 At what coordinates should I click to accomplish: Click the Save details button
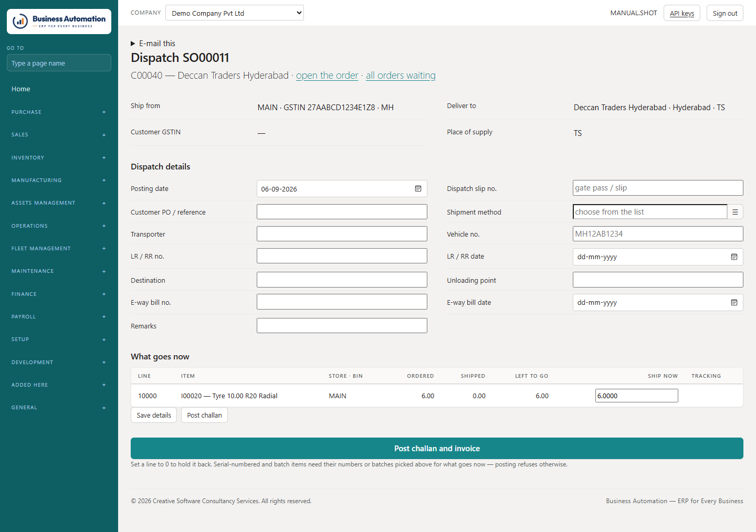tap(154, 415)
